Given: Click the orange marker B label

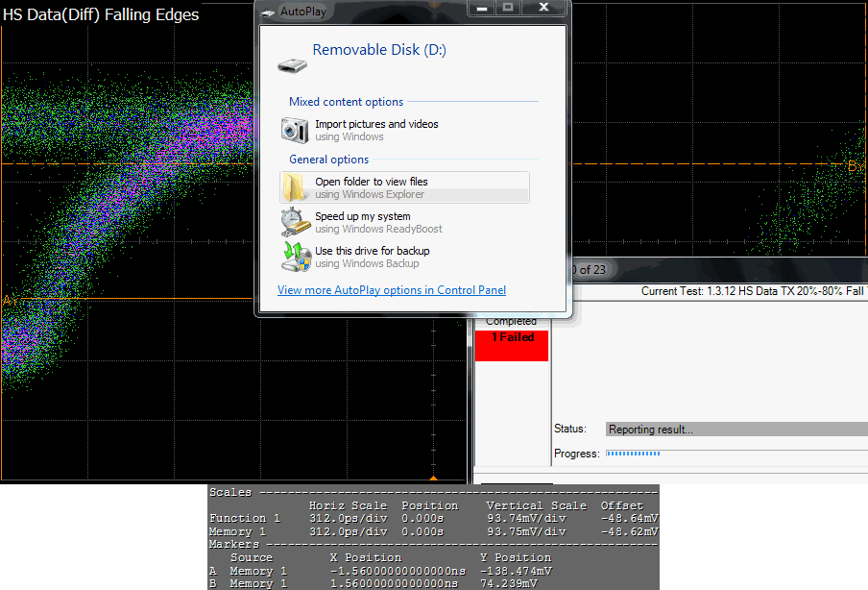Looking at the screenshot, I should (x=852, y=165).
